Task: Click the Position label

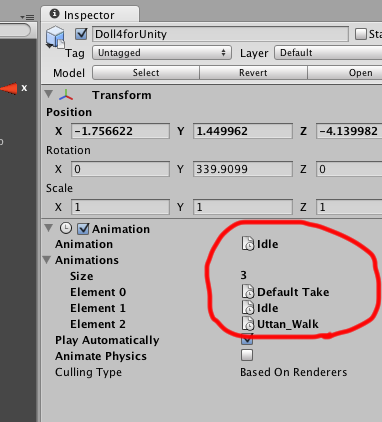Action: tap(69, 112)
